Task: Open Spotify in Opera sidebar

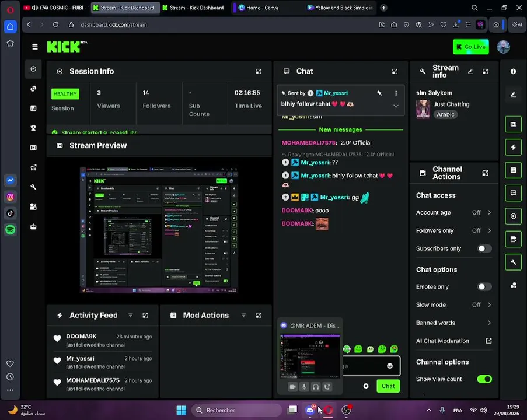Action: pyautogui.click(x=10, y=230)
